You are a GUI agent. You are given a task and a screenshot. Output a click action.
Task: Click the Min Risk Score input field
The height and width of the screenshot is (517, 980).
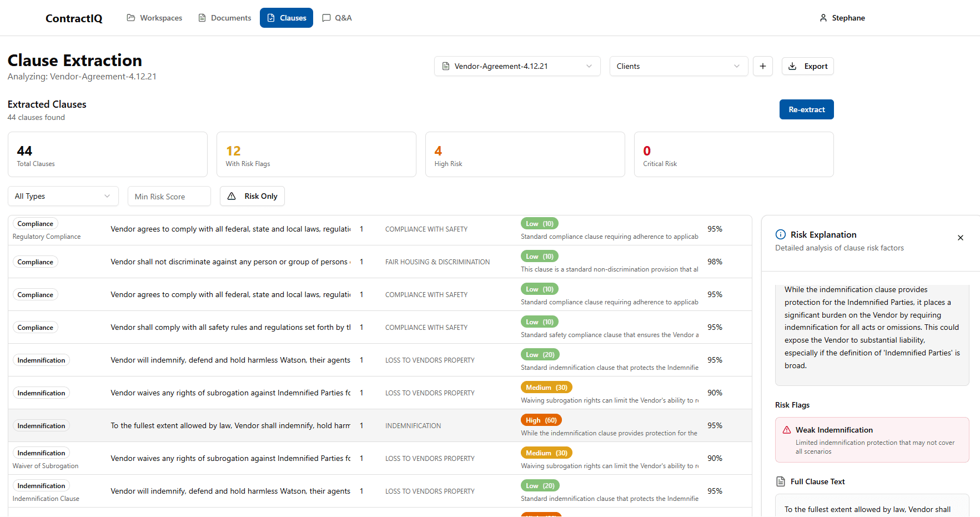pos(169,196)
